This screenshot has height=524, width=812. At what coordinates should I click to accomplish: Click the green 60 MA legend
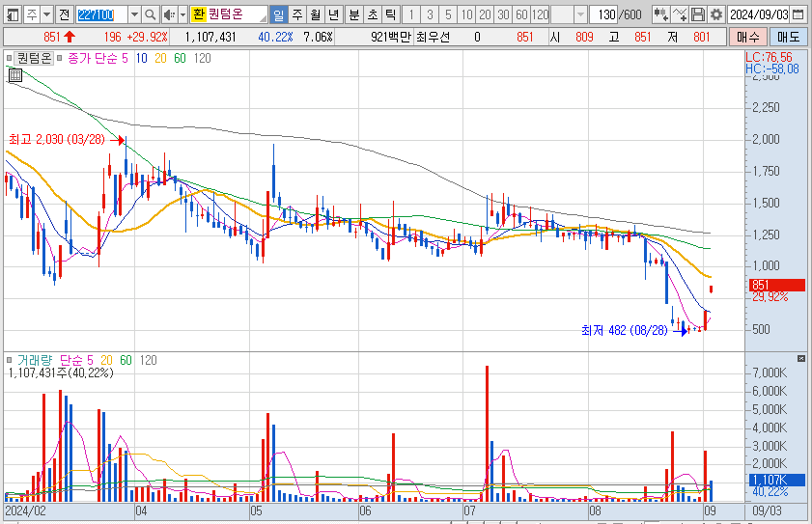(x=180, y=58)
